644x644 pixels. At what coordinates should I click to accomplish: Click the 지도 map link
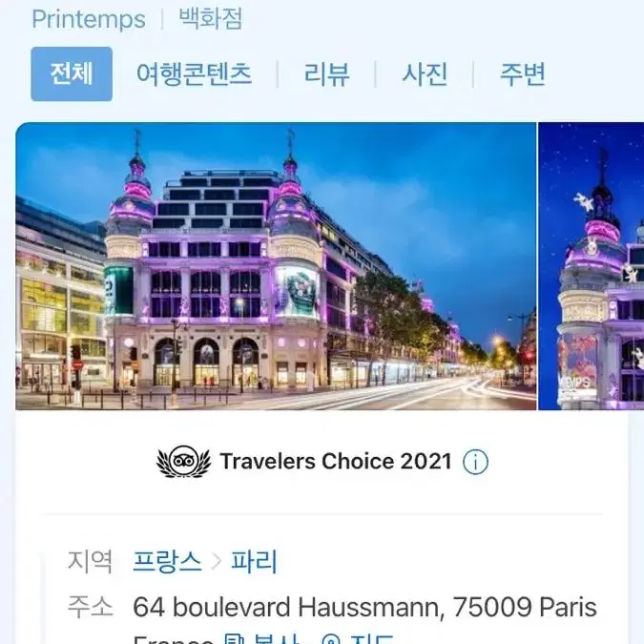pos(372,640)
